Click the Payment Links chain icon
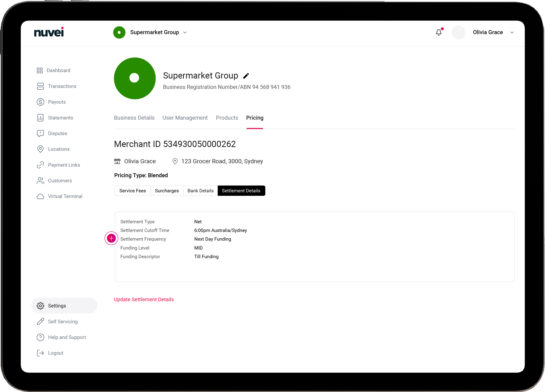The height and width of the screenshot is (392, 545). coord(40,165)
